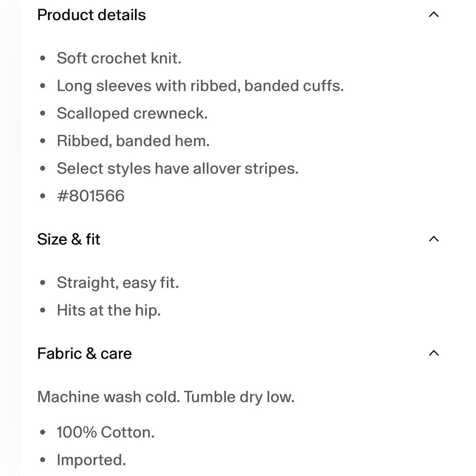This screenshot has width=476, height=476.
Task: Click the Fabric & care heading
Action: click(x=84, y=353)
